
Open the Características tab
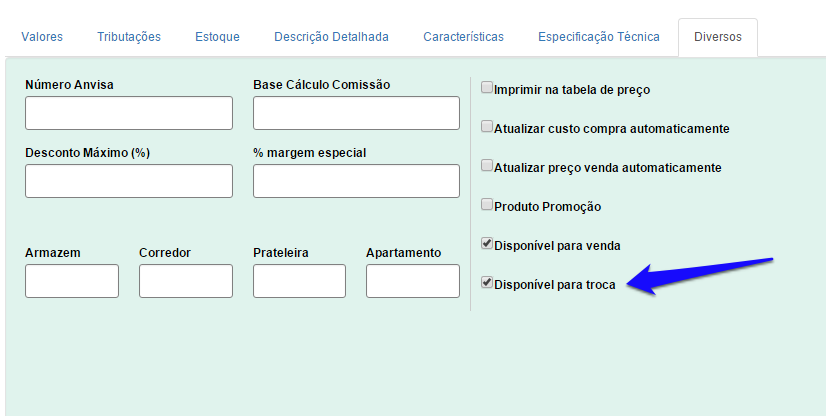pyautogui.click(x=463, y=37)
